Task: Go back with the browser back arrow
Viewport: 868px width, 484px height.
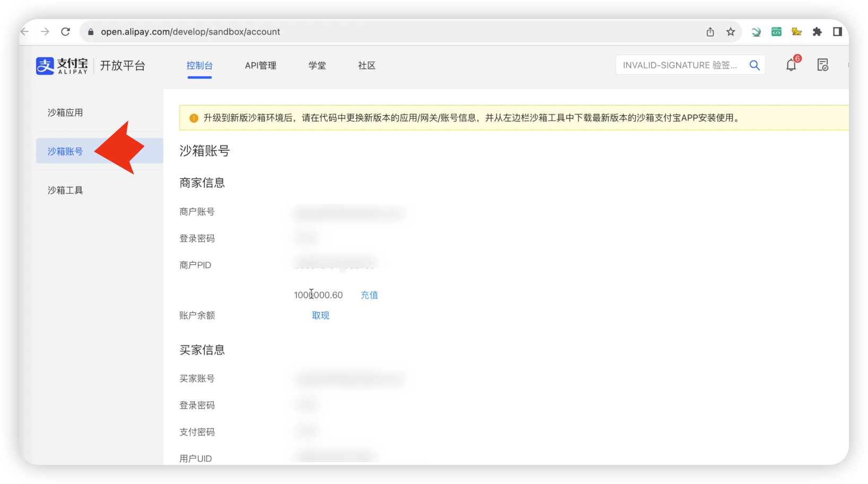Action: coord(25,32)
